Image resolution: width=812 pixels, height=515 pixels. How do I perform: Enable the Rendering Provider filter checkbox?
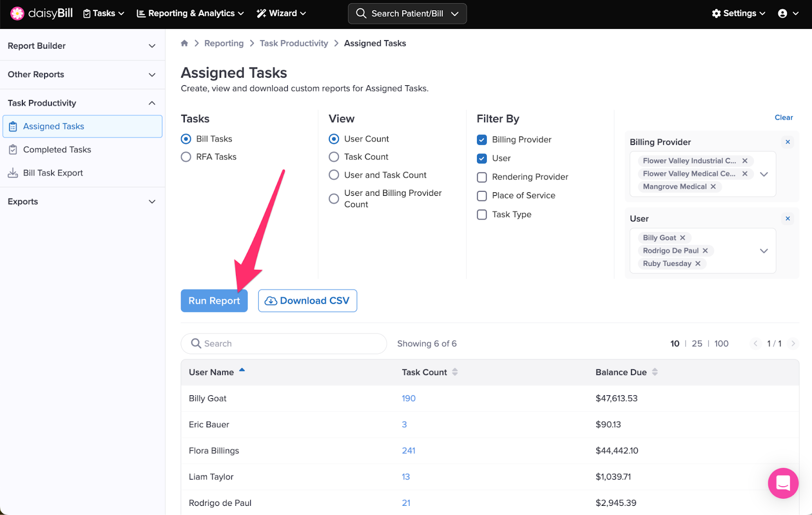[x=482, y=177]
